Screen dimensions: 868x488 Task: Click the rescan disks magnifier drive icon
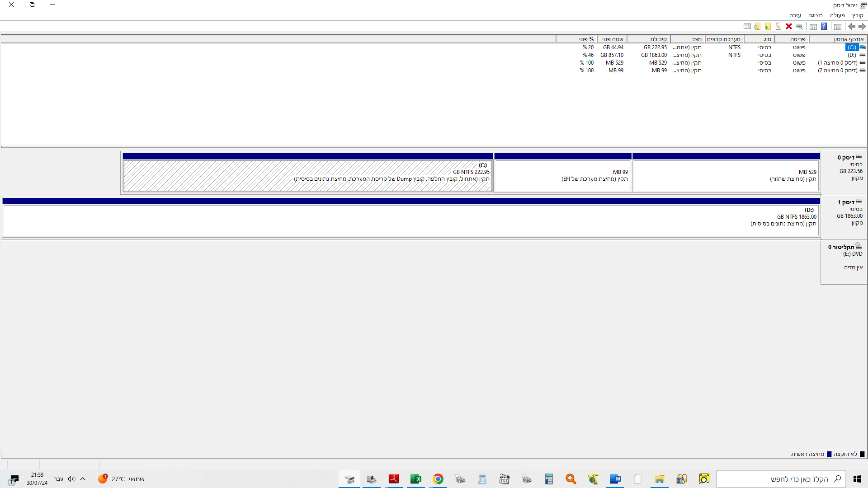tap(799, 27)
